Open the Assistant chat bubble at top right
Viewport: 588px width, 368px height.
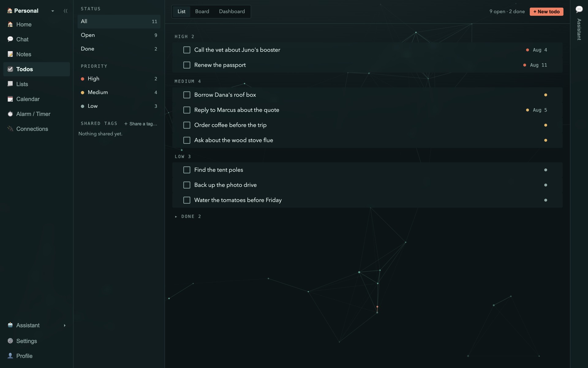pos(579,9)
